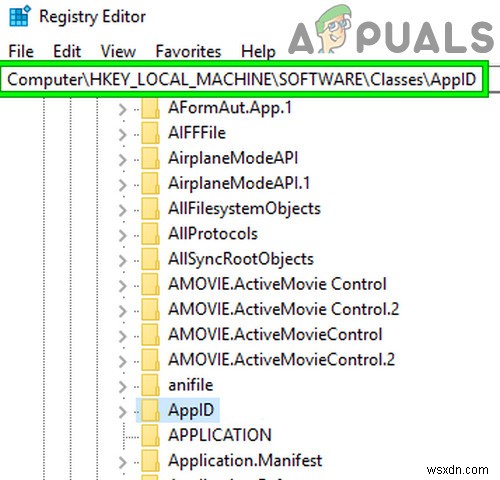
Task: Open the Edit menu
Action: [x=67, y=51]
